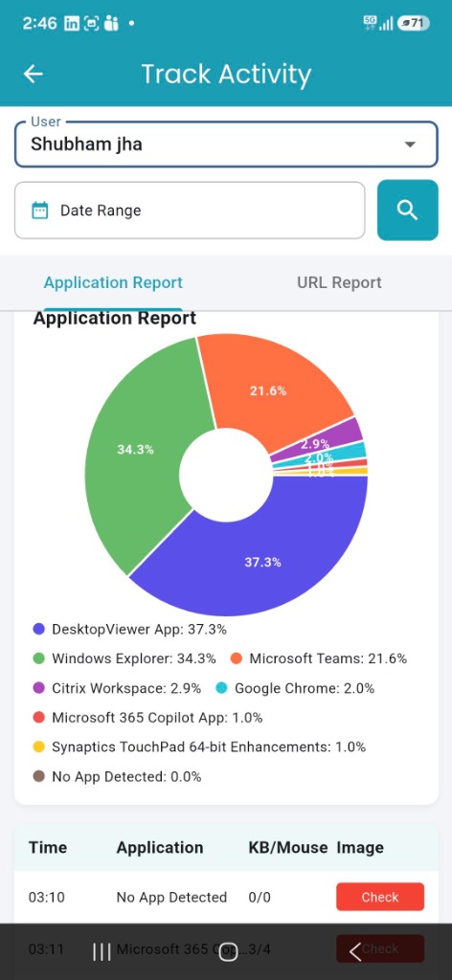Tap the 5G signal icon in status bar
The width and height of the screenshot is (452, 980).
[370, 23]
